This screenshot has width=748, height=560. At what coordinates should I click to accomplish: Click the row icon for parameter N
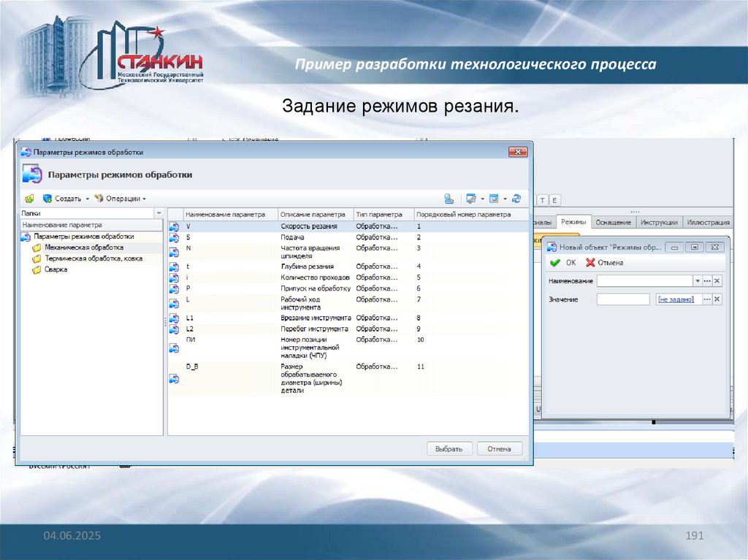(174, 252)
